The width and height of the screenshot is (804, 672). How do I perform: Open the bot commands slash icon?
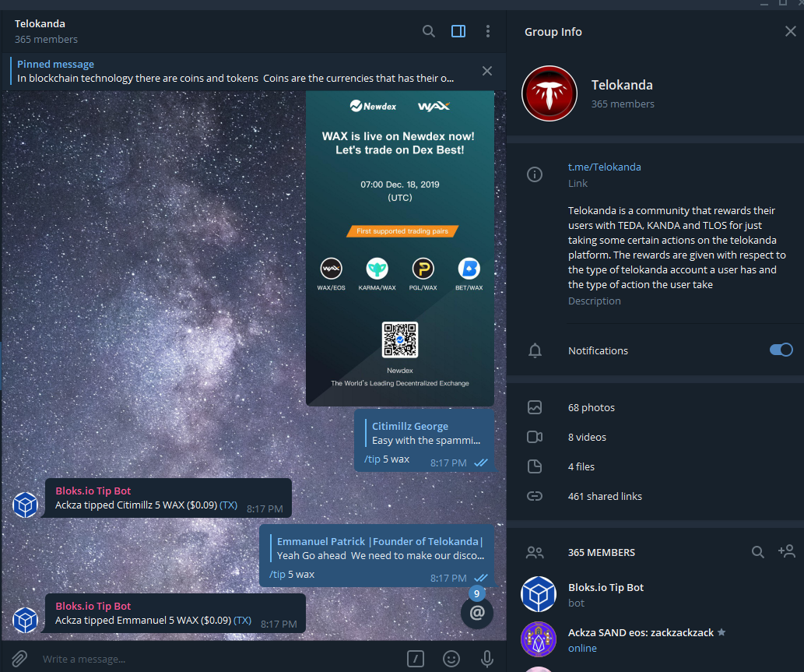[416, 659]
